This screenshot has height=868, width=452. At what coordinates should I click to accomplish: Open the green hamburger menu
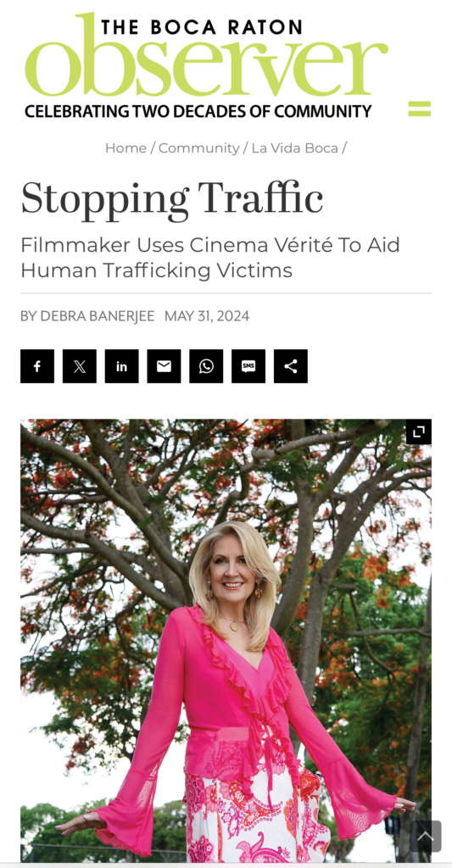(419, 108)
